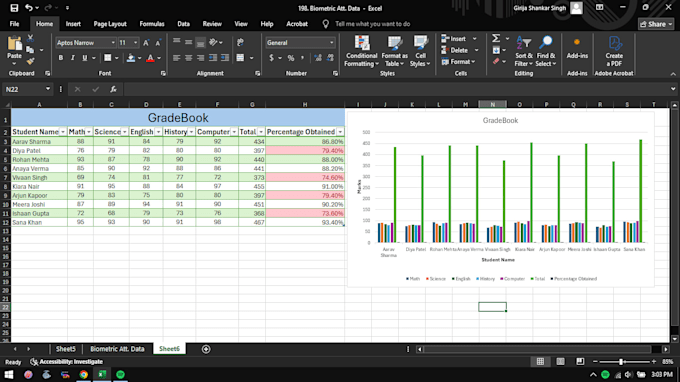
Task: Expand the Name Box dropdown arrow
Action: point(48,89)
